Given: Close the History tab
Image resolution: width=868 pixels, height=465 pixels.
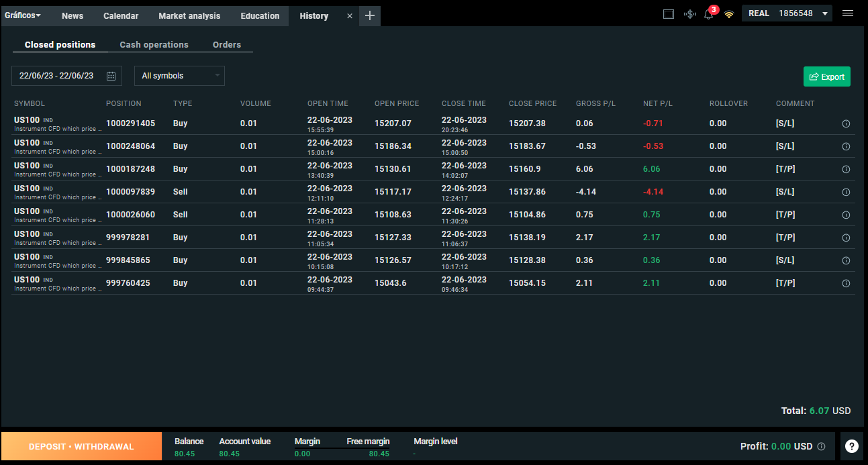Looking at the screenshot, I should pos(349,15).
